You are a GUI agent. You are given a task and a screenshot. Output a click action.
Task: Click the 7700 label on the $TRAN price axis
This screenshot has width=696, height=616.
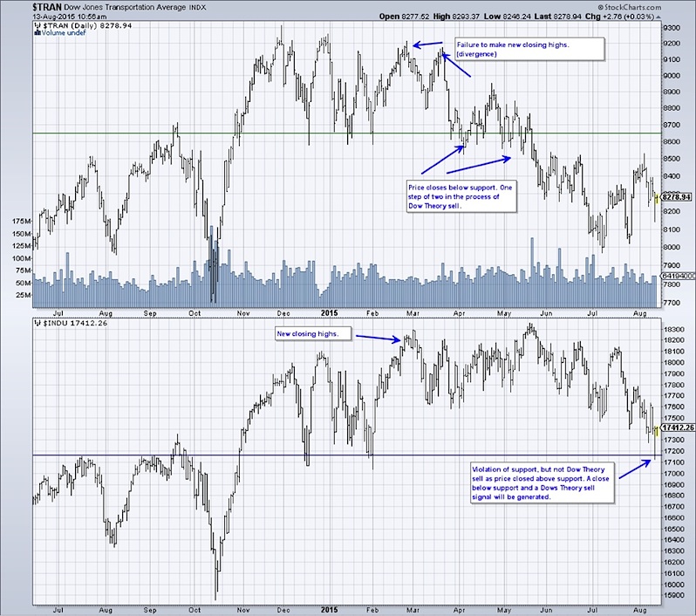coord(671,303)
